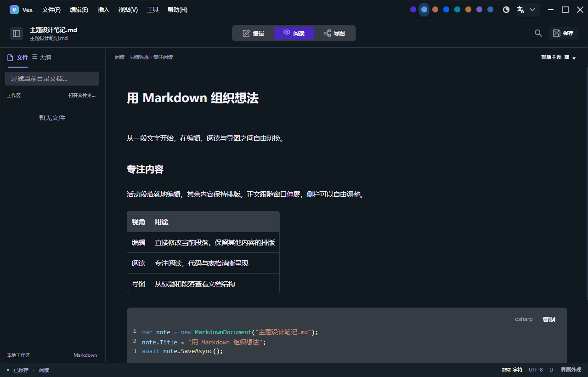Pick the bright blue theme swatch
The width and height of the screenshot is (588, 377).
click(446, 10)
